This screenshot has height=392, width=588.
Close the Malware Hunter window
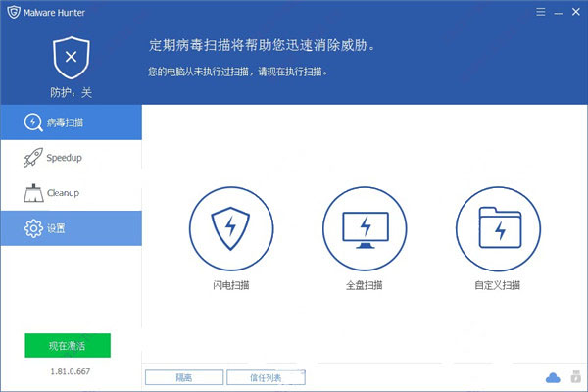pyautogui.click(x=576, y=12)
